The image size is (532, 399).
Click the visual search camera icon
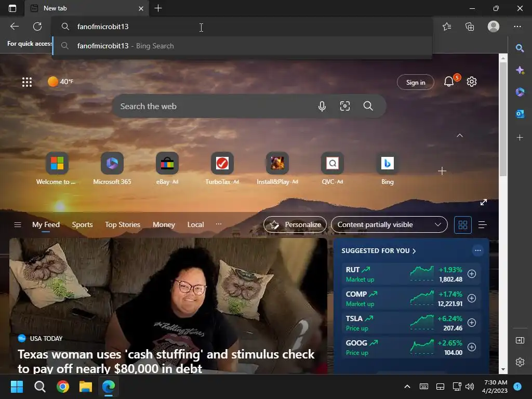345,106
